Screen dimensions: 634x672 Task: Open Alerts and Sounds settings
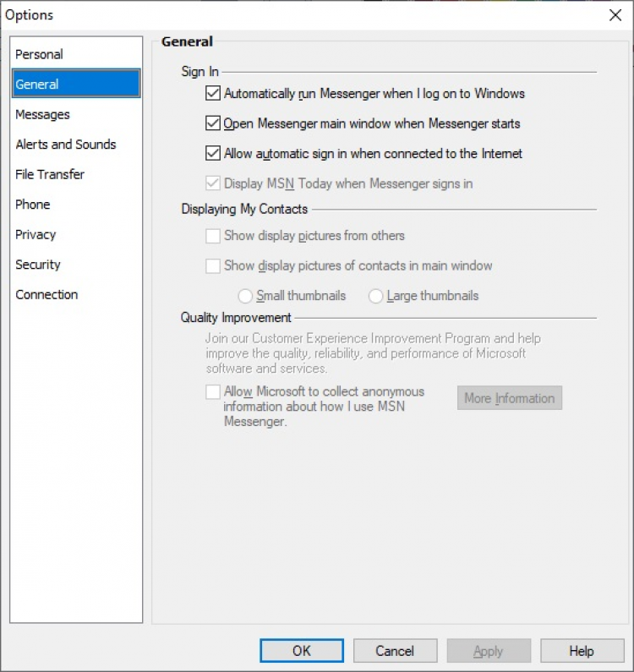point(76,145)
